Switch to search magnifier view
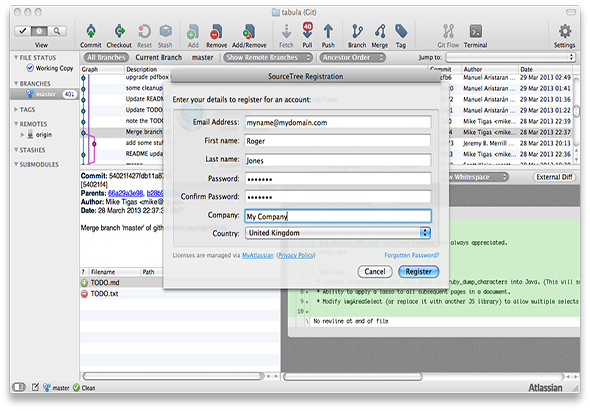The width and height of the screenshot is (590, 411). click(x=57, y=31)
